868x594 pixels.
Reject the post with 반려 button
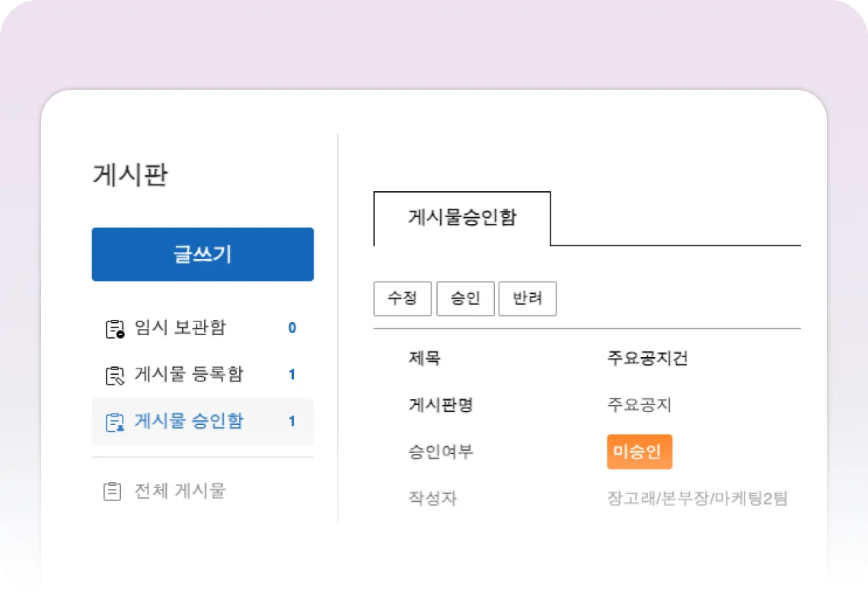(528, 299)
